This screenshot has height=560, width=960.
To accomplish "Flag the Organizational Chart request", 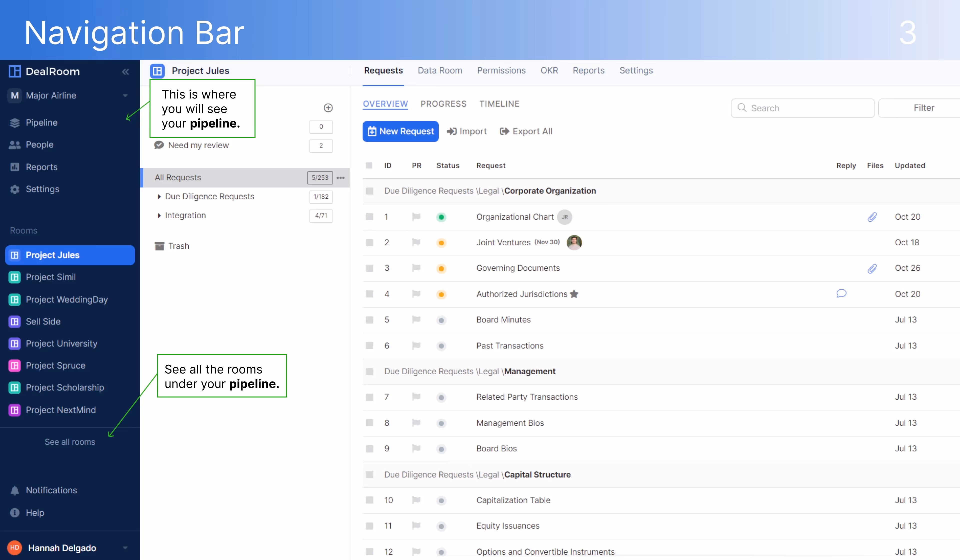I will 416,217.
